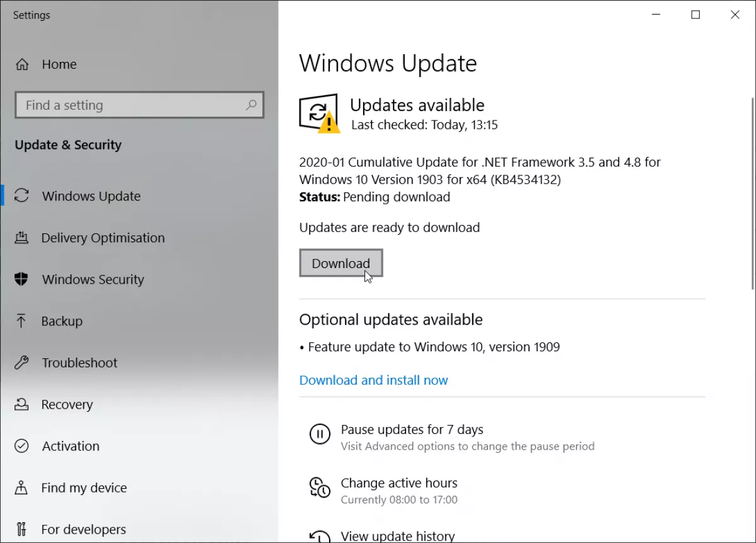This screenshot has height=543, width=756.
Task: Click the For developers tools icon
Action: pyautogui.click(x=21, y=529)
